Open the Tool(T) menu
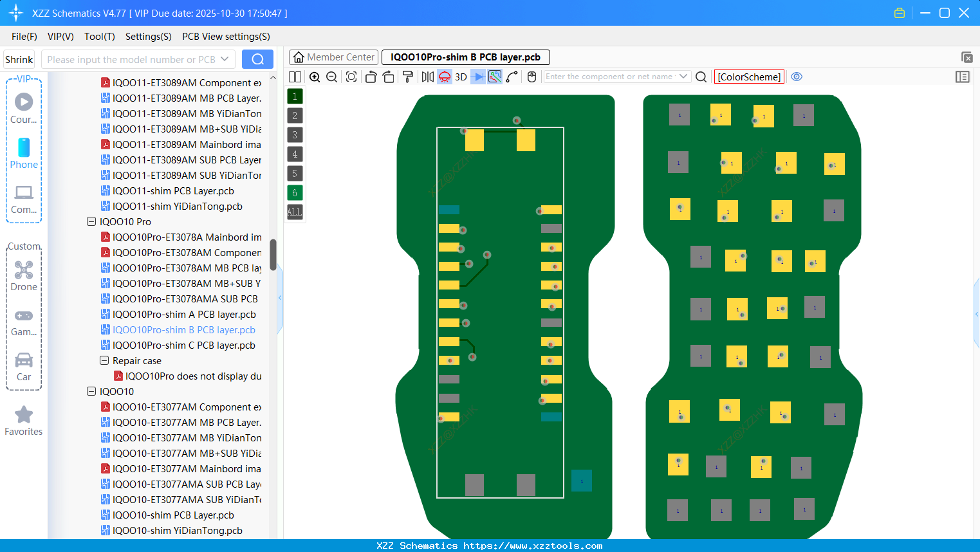Viewport: 980px width, 552px height. (99, 37)
